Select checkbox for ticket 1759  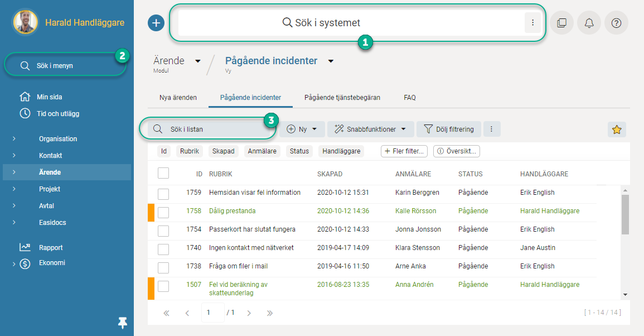(163, 193)
